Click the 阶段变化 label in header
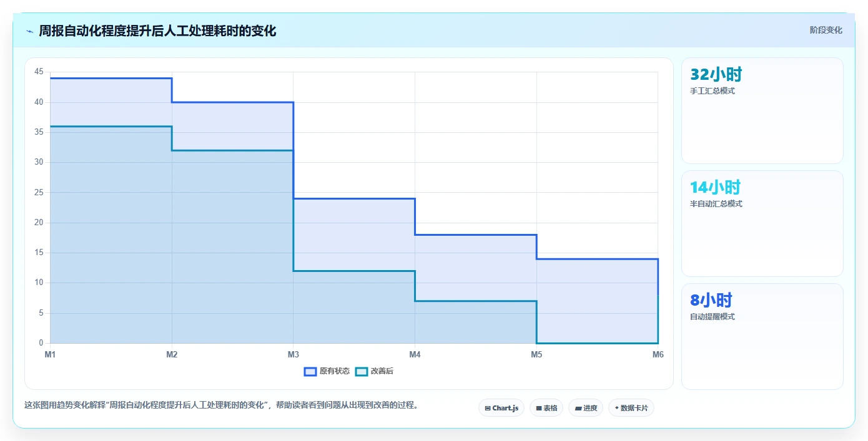 pyautogui.click(x=826, y=30)
